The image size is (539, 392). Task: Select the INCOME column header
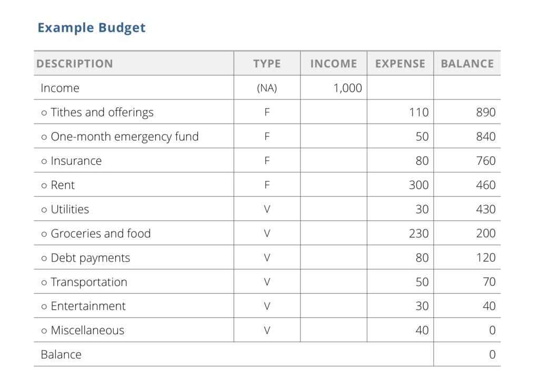(333, 64)
